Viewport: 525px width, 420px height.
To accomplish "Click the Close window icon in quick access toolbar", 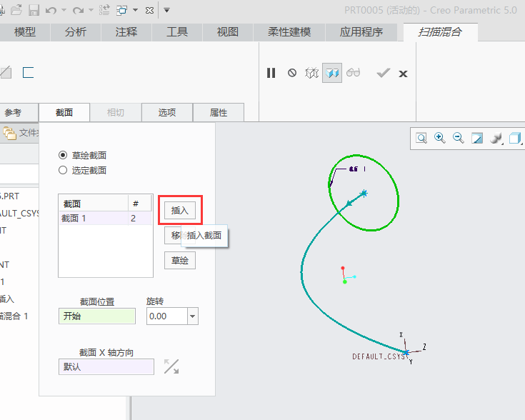I will 150,11.
